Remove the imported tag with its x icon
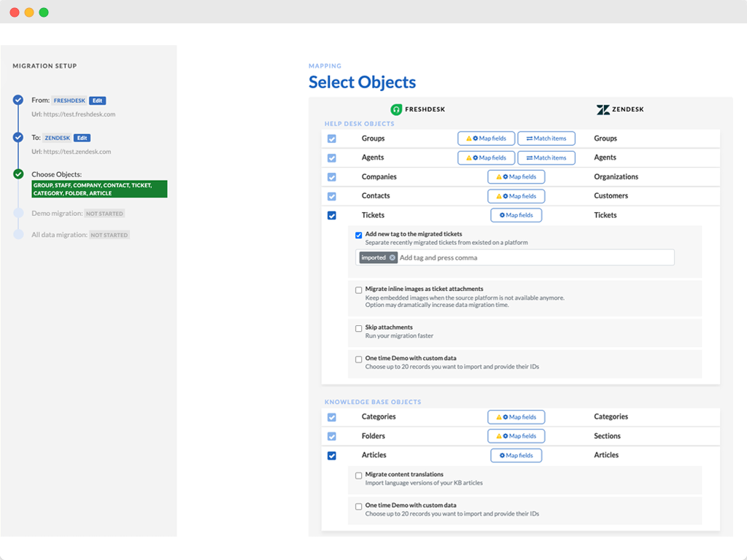 [x=392, y=257]
